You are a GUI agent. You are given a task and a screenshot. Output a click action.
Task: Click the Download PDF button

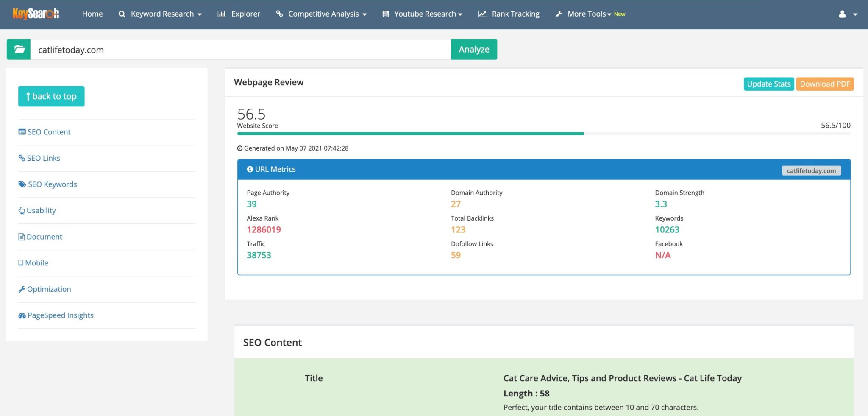(x=825, y=84)
